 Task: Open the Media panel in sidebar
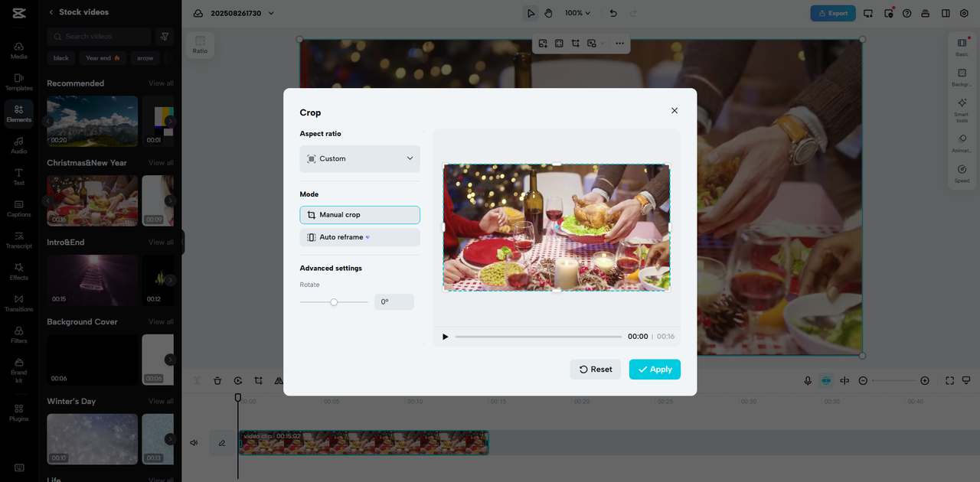[19, 50]
